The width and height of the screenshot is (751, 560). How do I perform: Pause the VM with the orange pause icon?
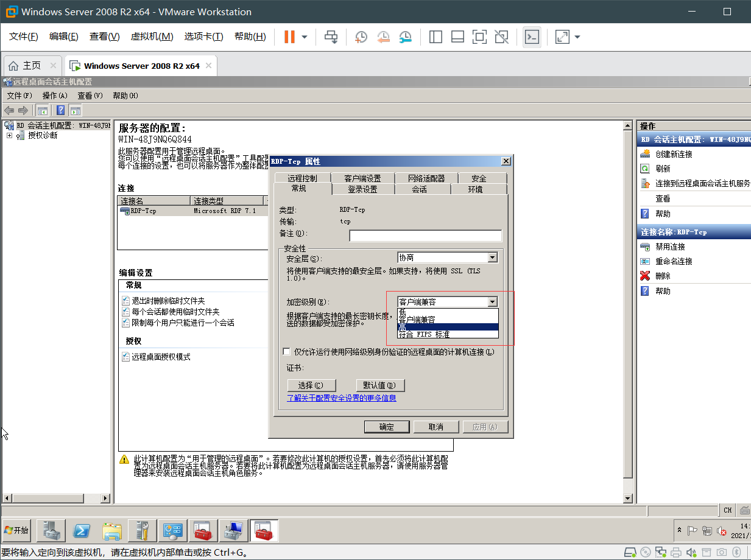point(289,37)
